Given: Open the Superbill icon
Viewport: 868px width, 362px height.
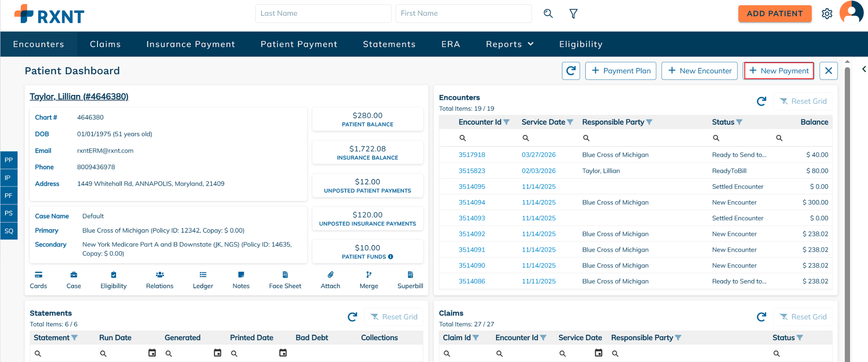Looking at the screenshot, I should [410, 275].
